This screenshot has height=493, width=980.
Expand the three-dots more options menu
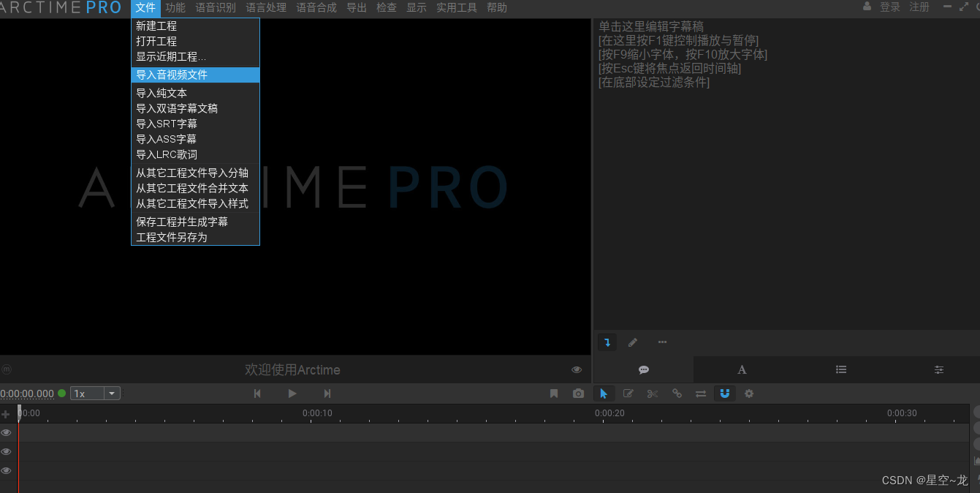tap(662, 342)
